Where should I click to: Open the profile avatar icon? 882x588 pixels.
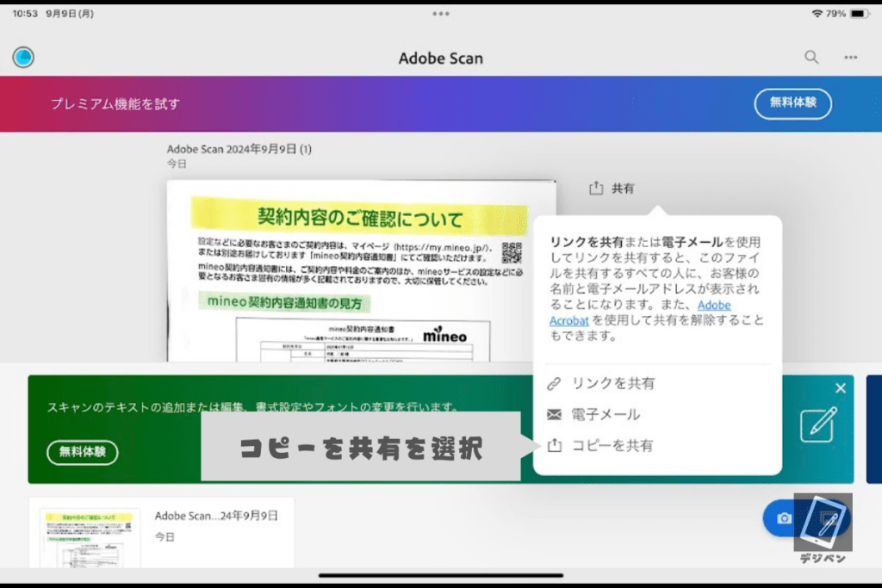(x=23, y=58)
